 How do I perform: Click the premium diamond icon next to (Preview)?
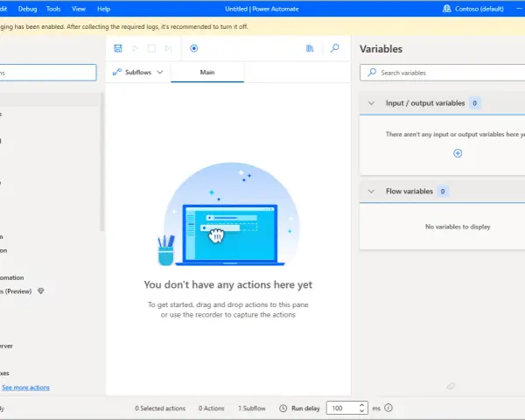point(41,290)
